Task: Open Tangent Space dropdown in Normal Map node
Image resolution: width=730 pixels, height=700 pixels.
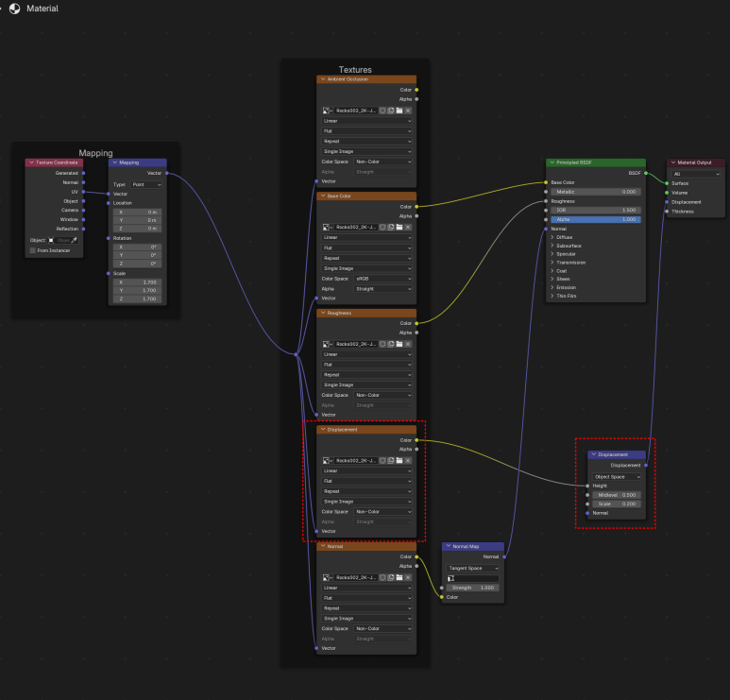Action: coord(472,568)
